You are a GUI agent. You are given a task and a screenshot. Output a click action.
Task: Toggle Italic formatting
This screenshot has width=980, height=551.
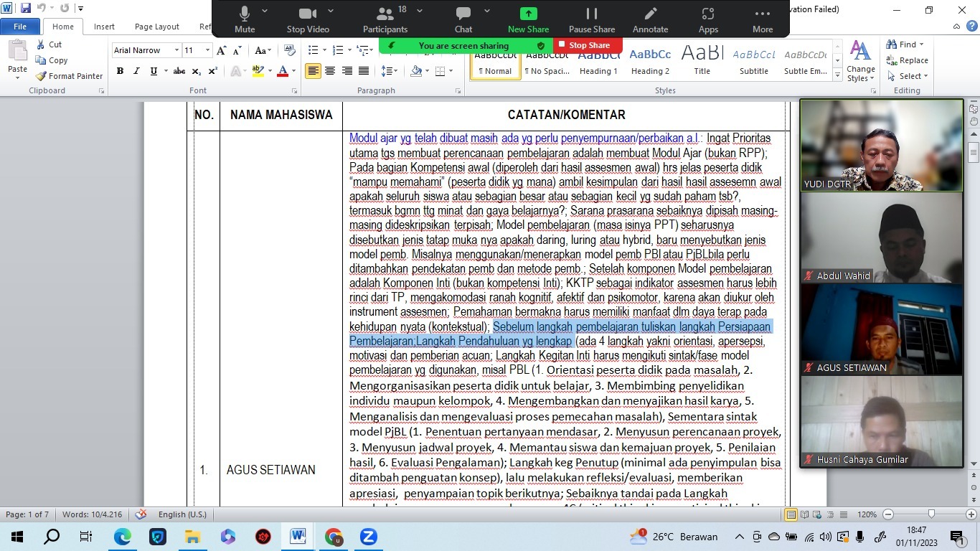coord(136,71)
